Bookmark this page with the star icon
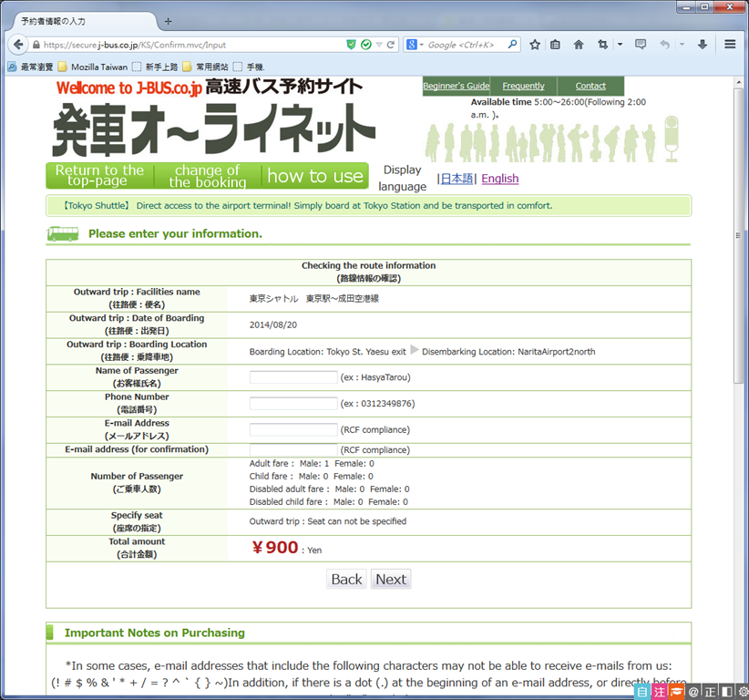The image size is (749, 700). (535, 45)
